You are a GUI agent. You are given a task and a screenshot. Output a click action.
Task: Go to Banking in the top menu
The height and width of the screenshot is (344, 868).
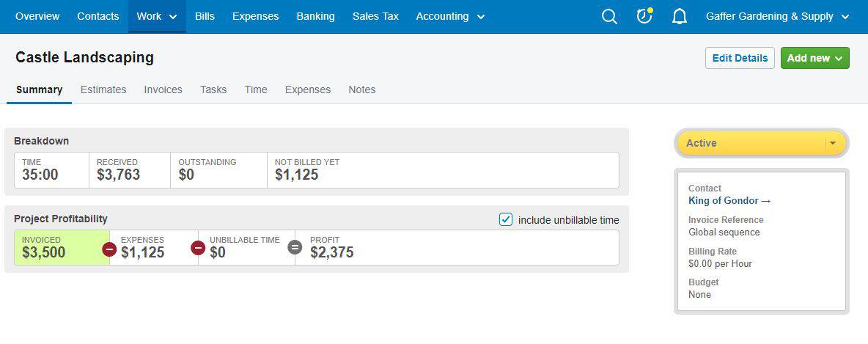point(315,17)
